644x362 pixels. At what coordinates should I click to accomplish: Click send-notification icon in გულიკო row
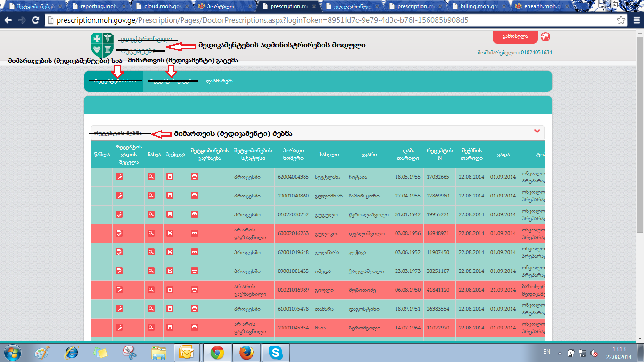[x=194, y=233]
